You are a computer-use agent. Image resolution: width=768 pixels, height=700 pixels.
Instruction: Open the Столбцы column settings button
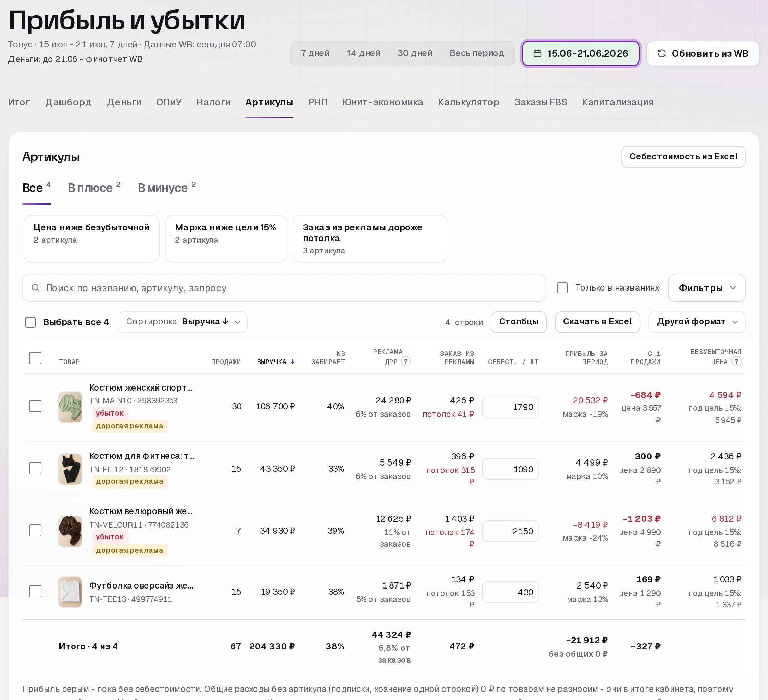pos(519,322)
